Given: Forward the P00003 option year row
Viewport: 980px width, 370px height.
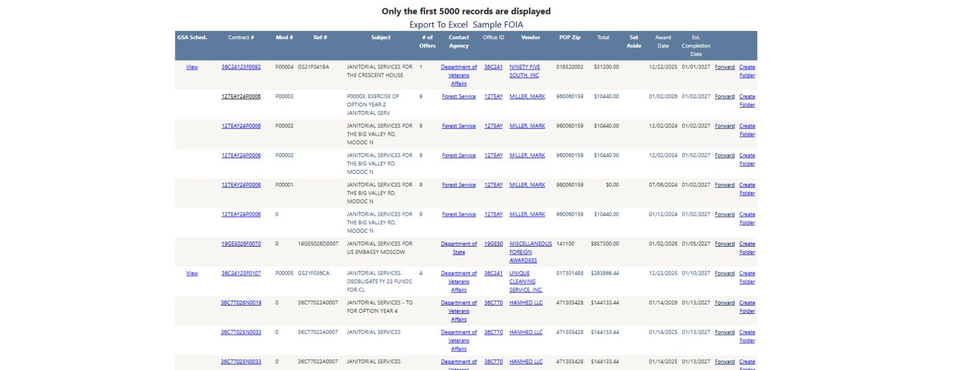Looking at the screenshot, I should coord(725,96).
